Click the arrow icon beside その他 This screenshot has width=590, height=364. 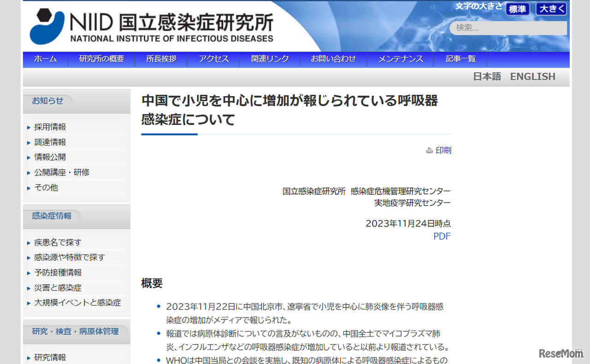(x=29, y=188)
